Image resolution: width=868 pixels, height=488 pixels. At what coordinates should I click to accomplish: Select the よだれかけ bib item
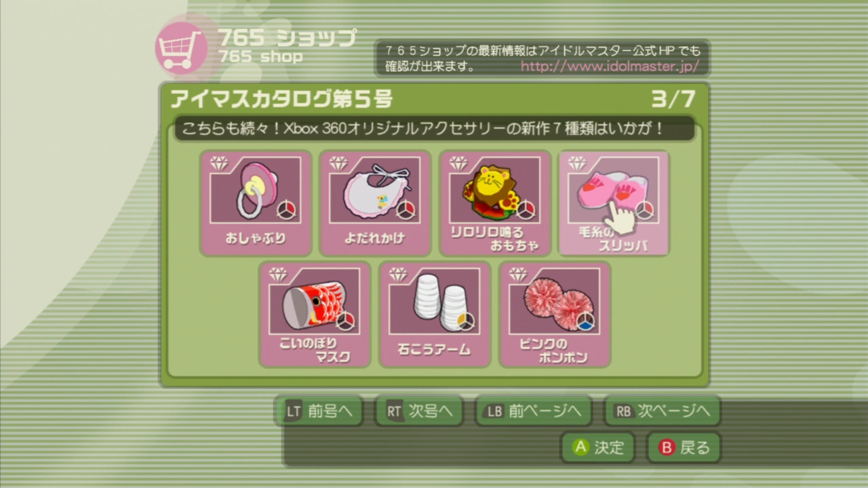375,203
